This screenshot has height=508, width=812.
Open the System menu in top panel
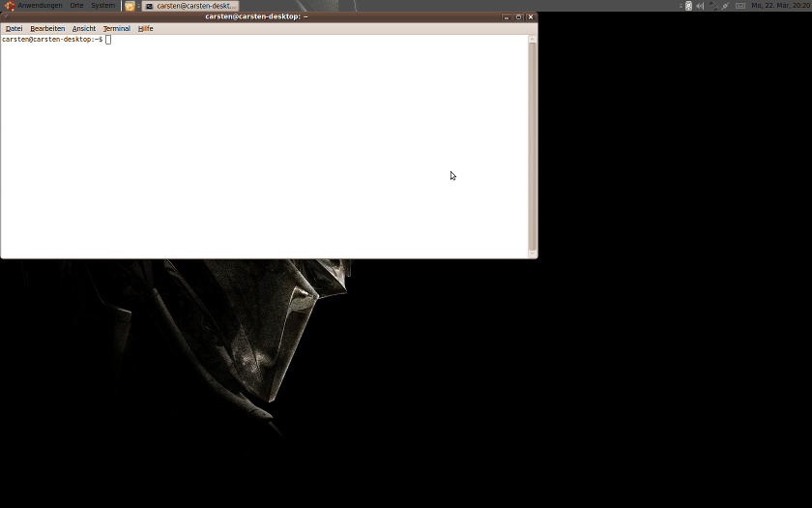(102, 6)
